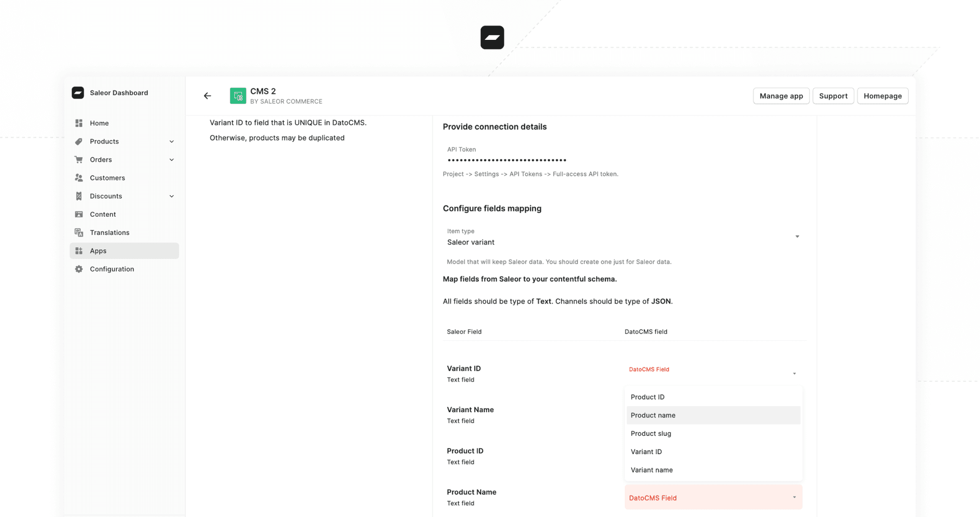Click the Translations icon in sidebar
This screenshot has width=980, height=517.
(79, 232)
